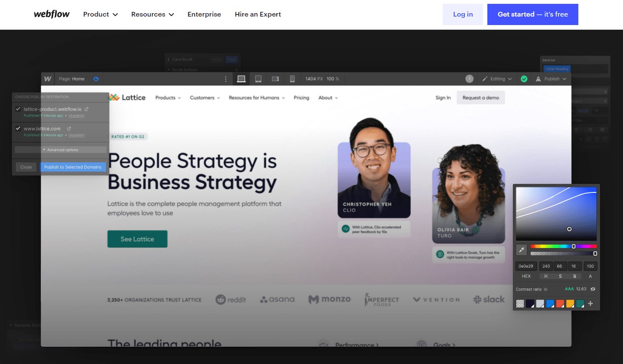Click the Request a demo button
Screen dimensions: 623x364
481,98
